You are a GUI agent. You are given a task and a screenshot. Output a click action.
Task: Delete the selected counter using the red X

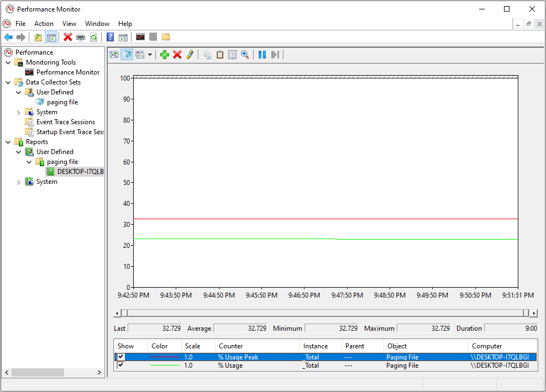point(177,54)
